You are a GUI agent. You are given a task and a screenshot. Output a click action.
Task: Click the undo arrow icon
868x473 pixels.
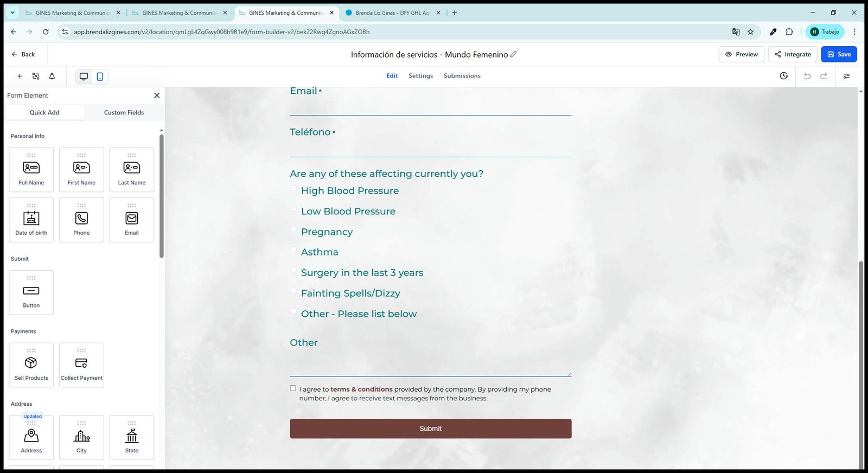[807, 76]
